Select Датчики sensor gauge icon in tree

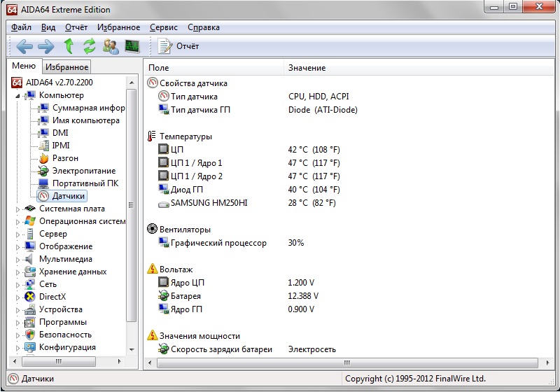point(43,196)
